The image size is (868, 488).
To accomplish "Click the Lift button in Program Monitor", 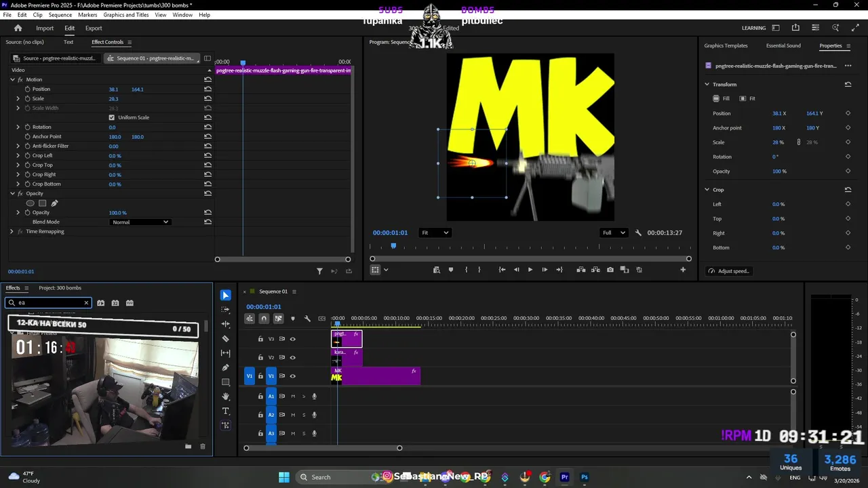I will click(581, 270).
